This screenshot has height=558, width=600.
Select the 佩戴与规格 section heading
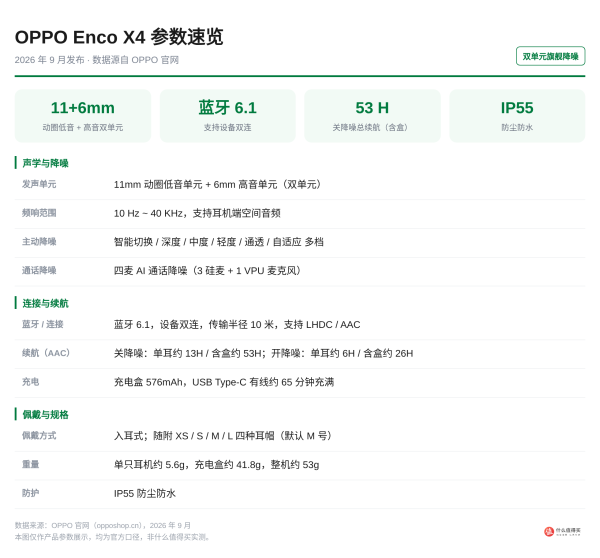45,414
